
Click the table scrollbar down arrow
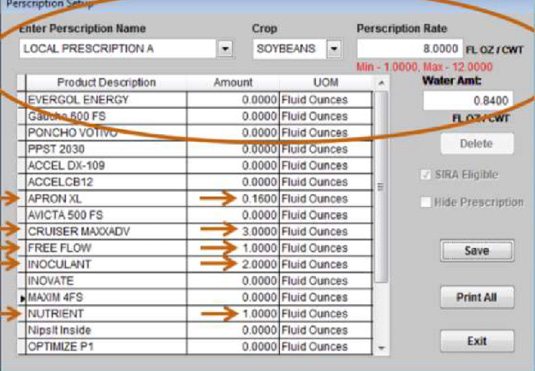pyautogui.click(x=381, y=348)
